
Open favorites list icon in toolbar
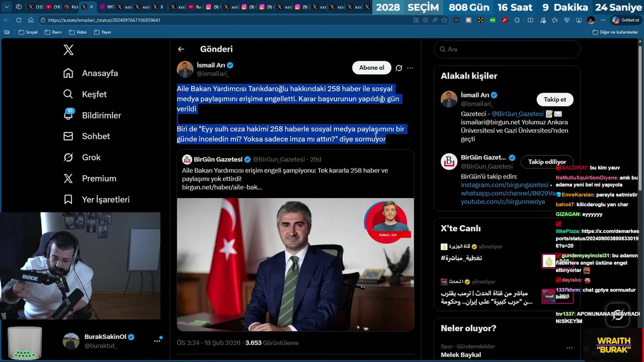[554, 20]
